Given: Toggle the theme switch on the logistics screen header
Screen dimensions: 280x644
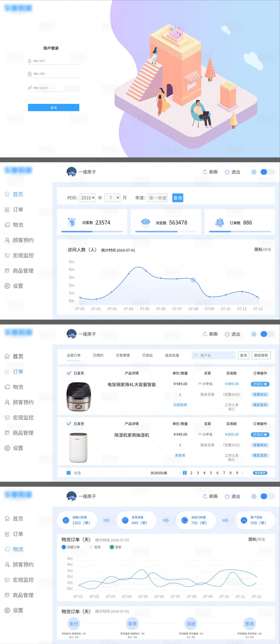Looking at the screenshot, I should tap(268, 496).
